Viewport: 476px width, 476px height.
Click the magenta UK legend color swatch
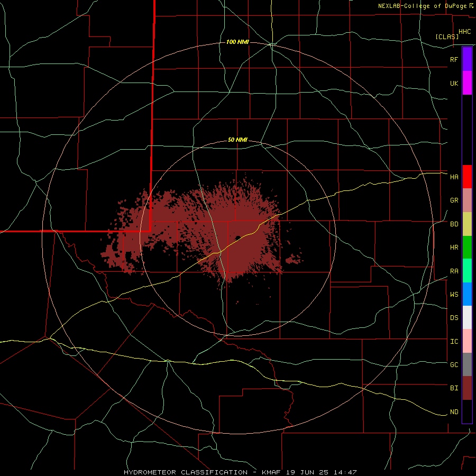(467, 83)
